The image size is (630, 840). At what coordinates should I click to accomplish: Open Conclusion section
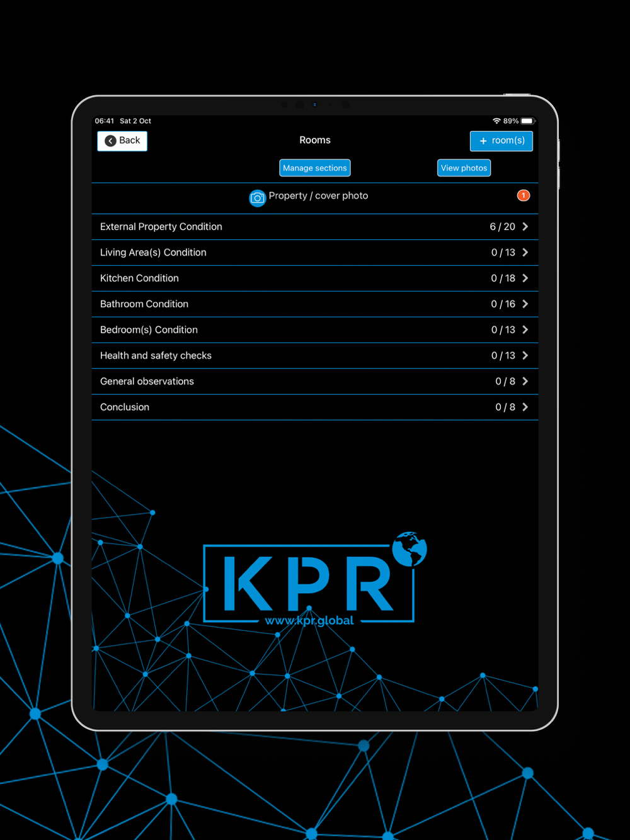315,407
